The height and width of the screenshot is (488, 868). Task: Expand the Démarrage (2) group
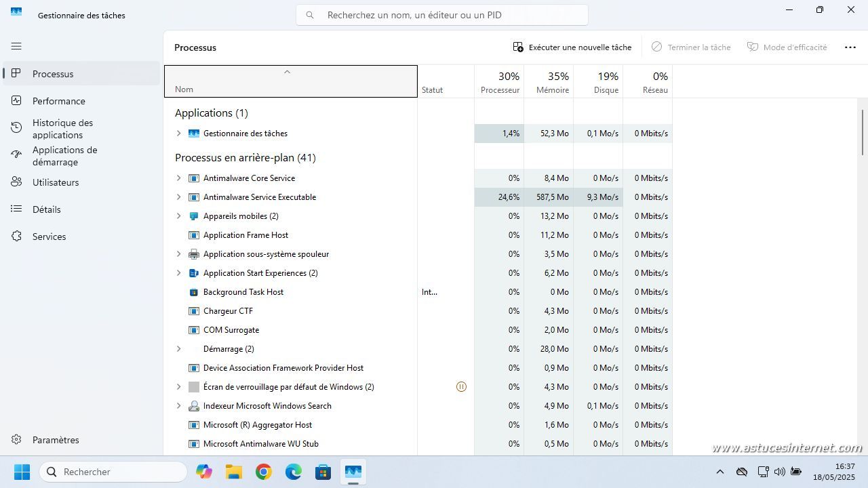179,349
